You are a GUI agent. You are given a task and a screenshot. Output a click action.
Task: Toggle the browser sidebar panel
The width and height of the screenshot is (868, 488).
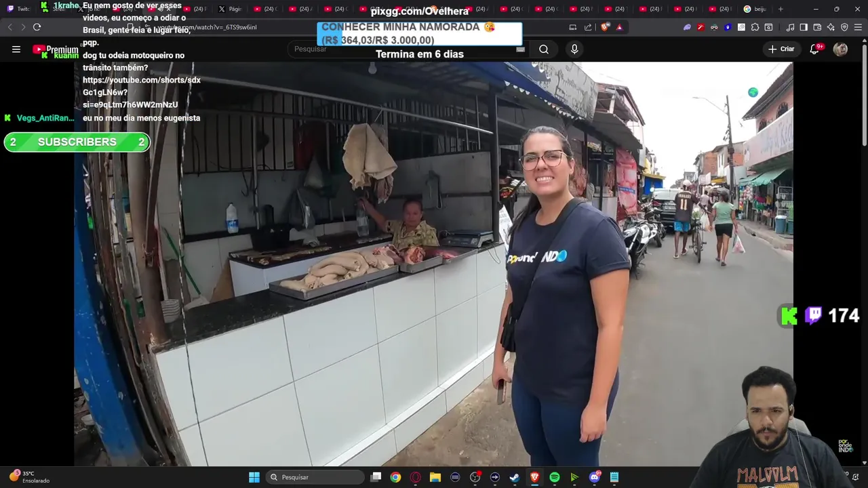tap(804, 27)
